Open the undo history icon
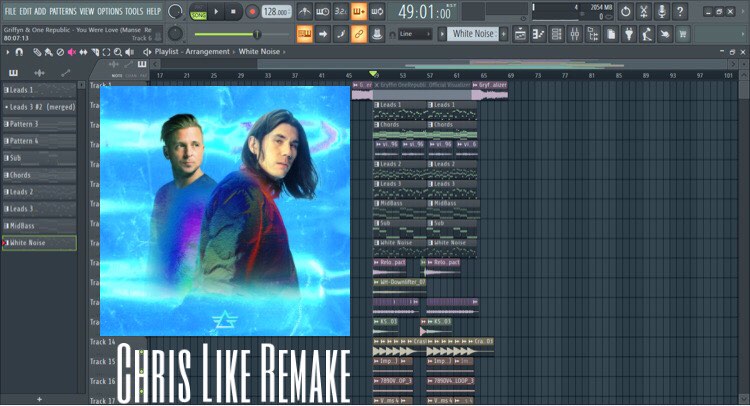This screenshot has height=406, width=750. (x=626, y=11)
